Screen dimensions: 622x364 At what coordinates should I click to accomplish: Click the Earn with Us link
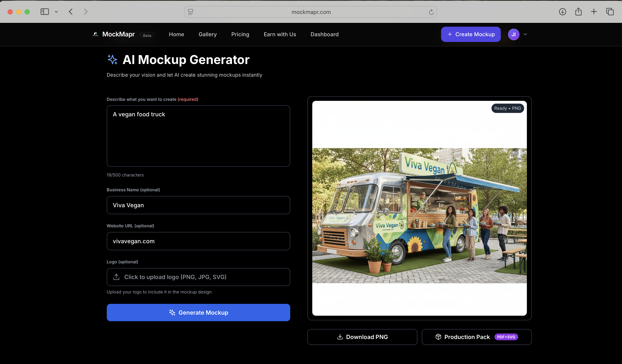(x=280, y=34)
